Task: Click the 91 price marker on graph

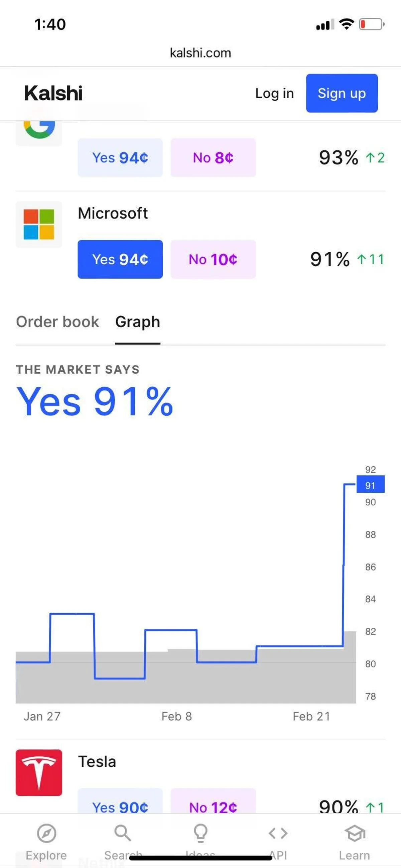Action: pyautogui.click(x=370, y=485)
